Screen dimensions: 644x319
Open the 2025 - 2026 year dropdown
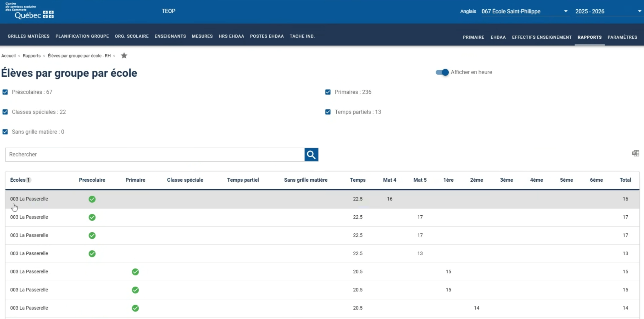pos(609,11)
